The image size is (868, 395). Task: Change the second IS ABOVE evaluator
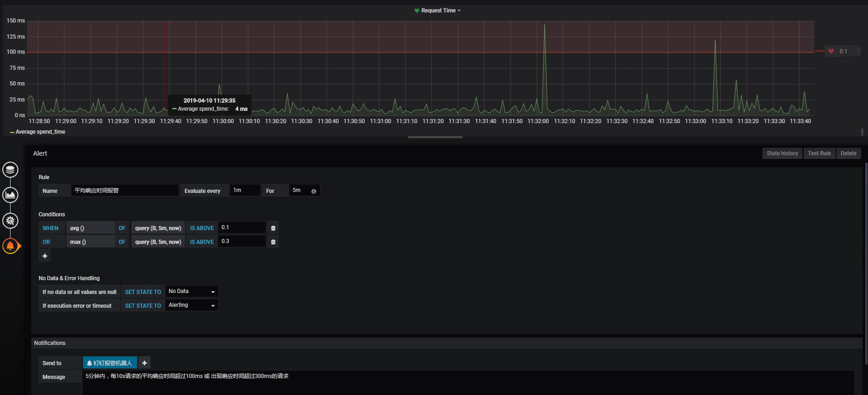point(202,242)
